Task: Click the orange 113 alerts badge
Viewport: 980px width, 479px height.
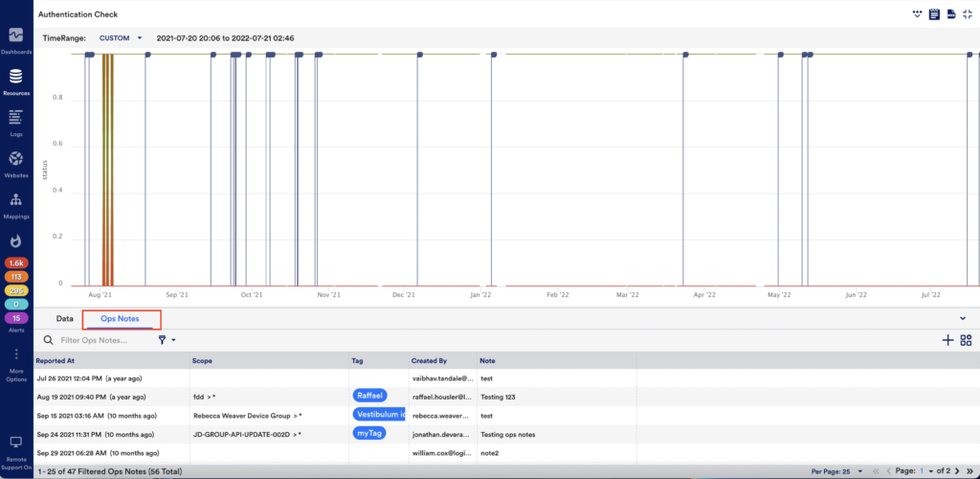Action: 16,277
